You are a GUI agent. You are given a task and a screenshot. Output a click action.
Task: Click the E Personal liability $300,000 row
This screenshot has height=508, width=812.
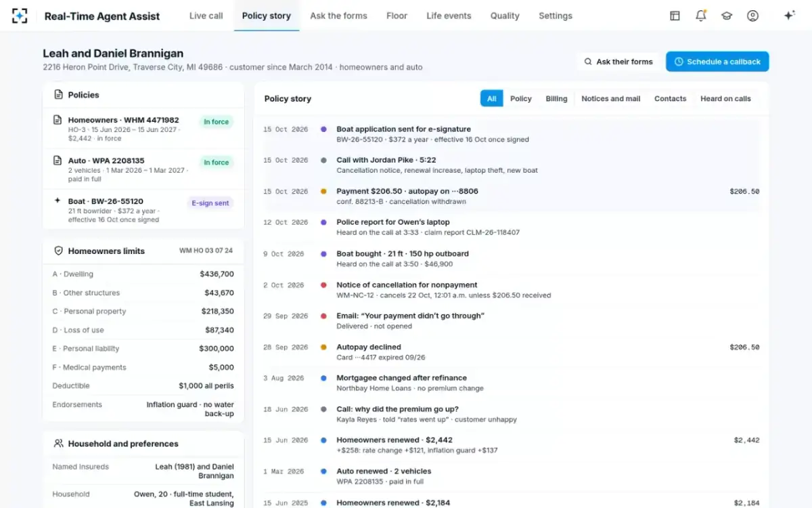[x=143, y=349]
